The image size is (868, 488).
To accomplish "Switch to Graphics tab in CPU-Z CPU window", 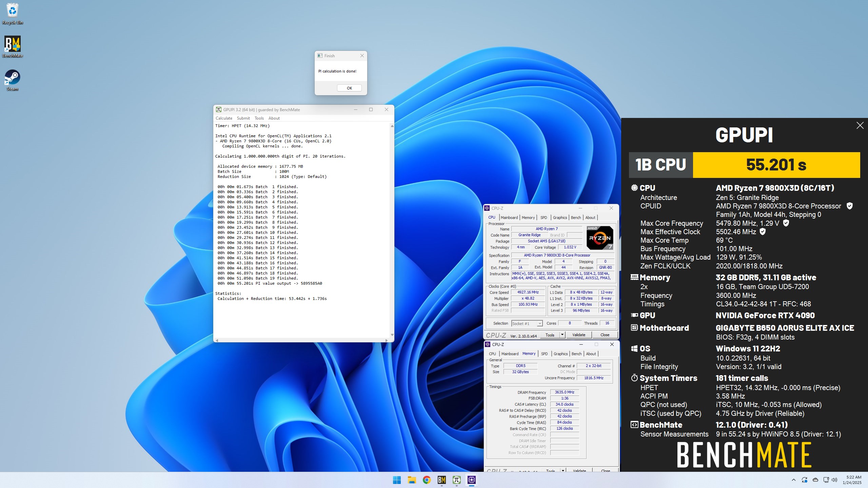I will pos(560,218).
